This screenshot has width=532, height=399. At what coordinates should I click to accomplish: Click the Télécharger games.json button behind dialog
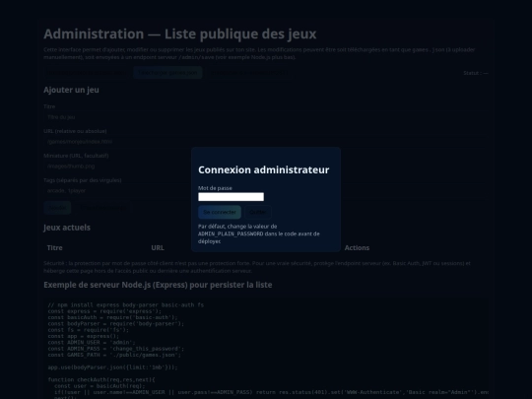(167, 73)
